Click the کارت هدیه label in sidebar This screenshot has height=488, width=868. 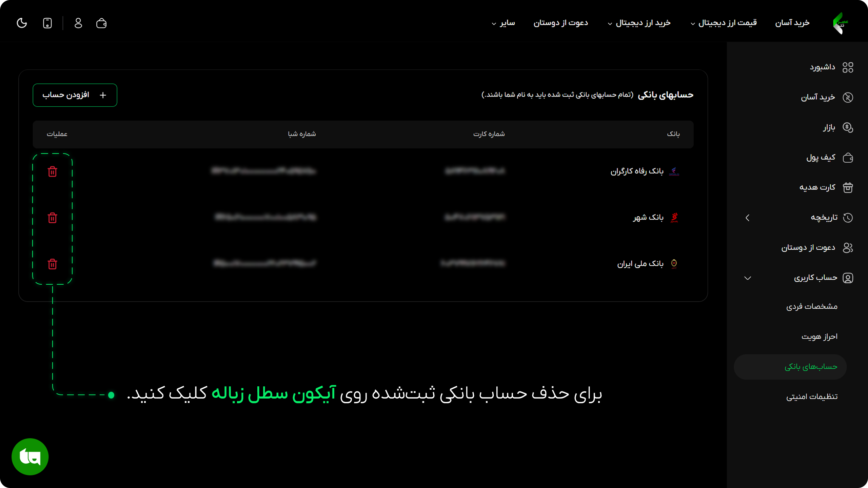tap(817, 187)
